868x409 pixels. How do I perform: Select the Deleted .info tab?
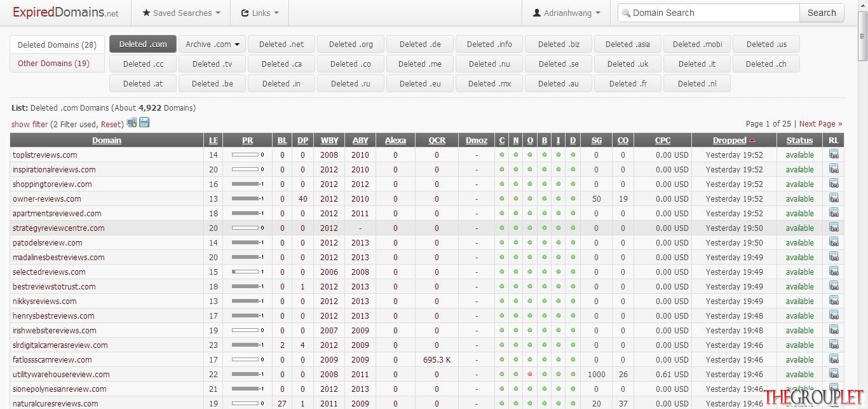[489, 45]
